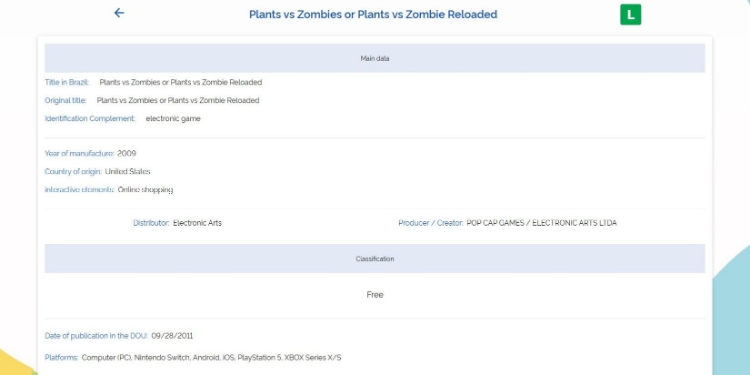Image resolution: width=750 pixels, height=375 pixels.
Task: Click the Title in Brazil label
Action: 67,82
